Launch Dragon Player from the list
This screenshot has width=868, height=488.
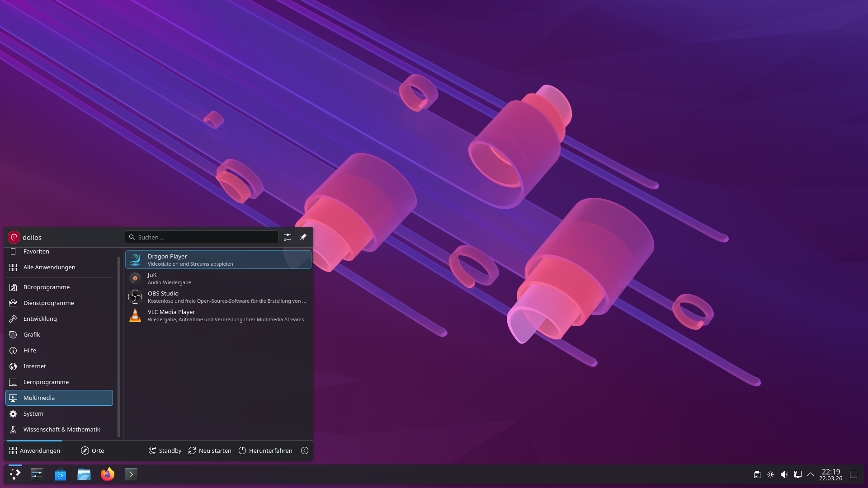(x=218, y=260)
